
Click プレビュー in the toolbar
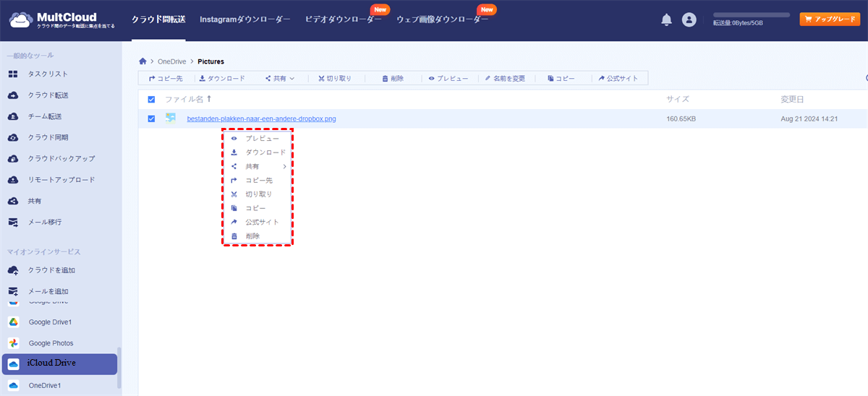[448, 78]
